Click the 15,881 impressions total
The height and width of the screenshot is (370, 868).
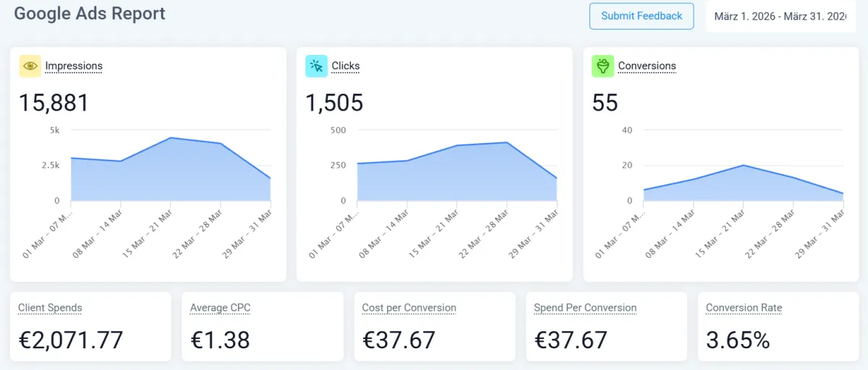pyautogui.click(x=54, y=103)
